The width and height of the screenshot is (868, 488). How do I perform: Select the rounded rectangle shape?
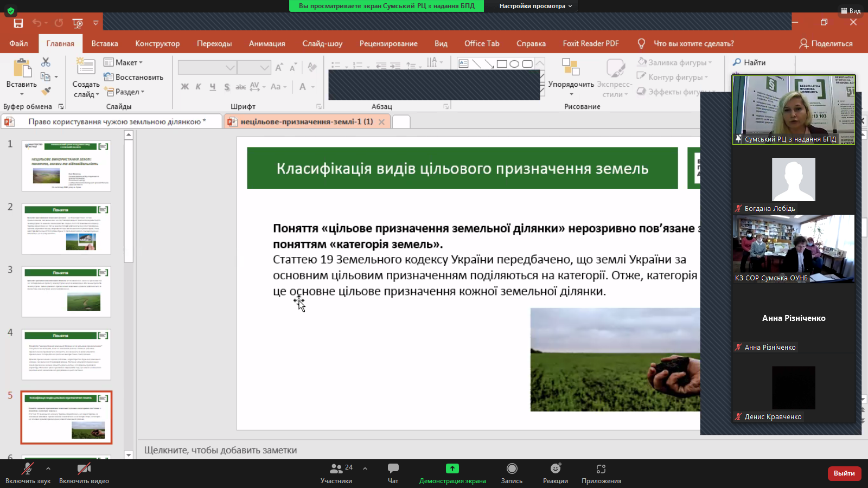pyautogui.click(x=527, y=63)
